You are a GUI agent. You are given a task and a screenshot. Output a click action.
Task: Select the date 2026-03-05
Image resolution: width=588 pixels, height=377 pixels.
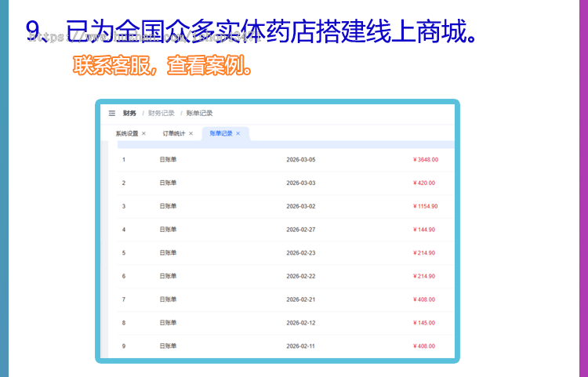[301, 160]
